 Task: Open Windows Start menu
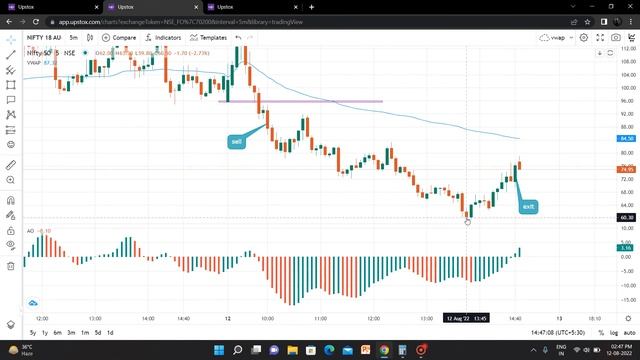coord(219,350)
